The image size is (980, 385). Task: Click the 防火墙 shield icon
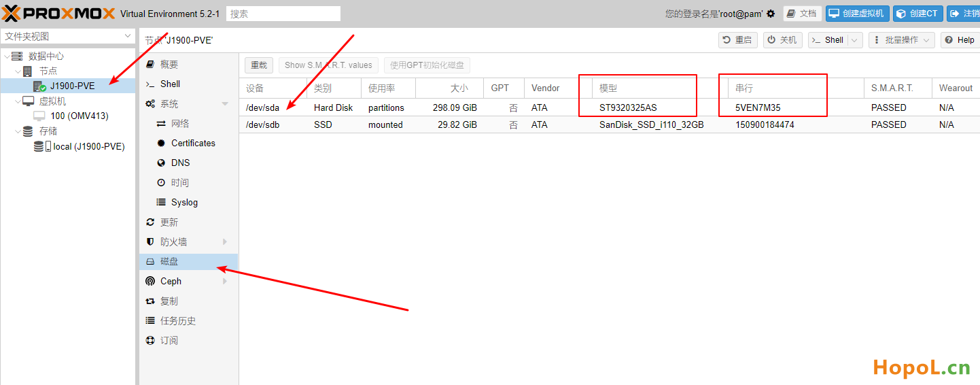click(150, 242)
